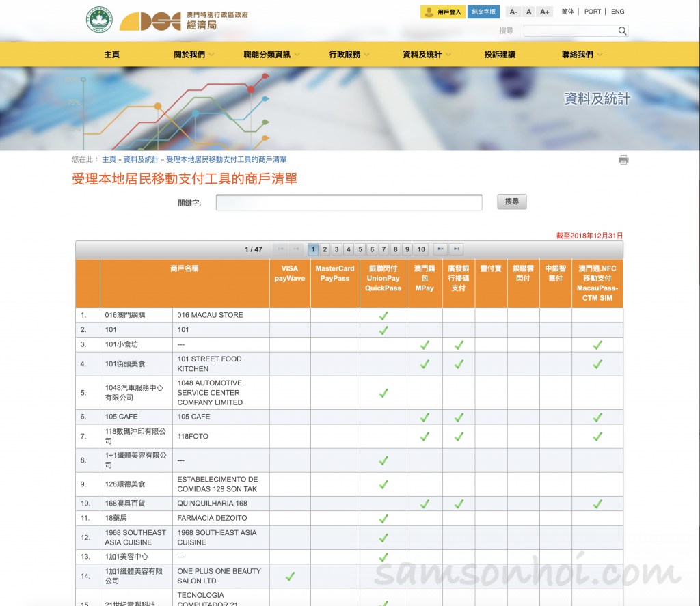The height and width of the screenshot is (606, 700).
Task: Go to page 4 in the pager
Action: click(x=349, y=249)
